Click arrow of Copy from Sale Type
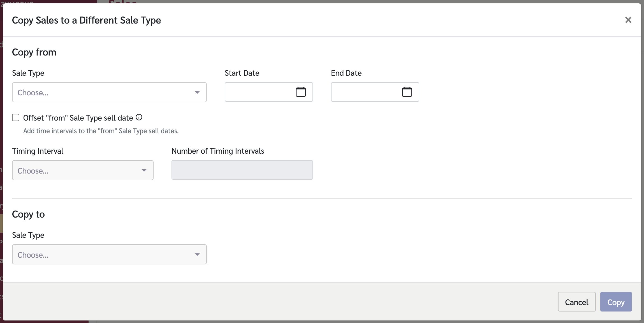This screenshot has width=644, height=323. click(197, 92)
